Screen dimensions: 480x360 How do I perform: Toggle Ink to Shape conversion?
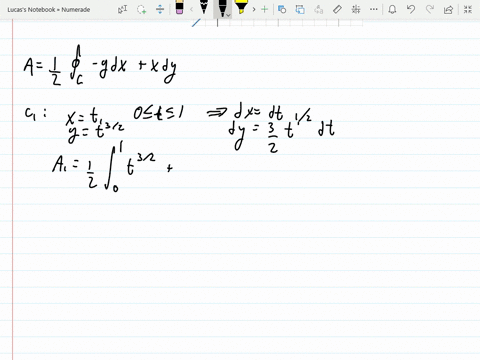[x=300, y=9]
